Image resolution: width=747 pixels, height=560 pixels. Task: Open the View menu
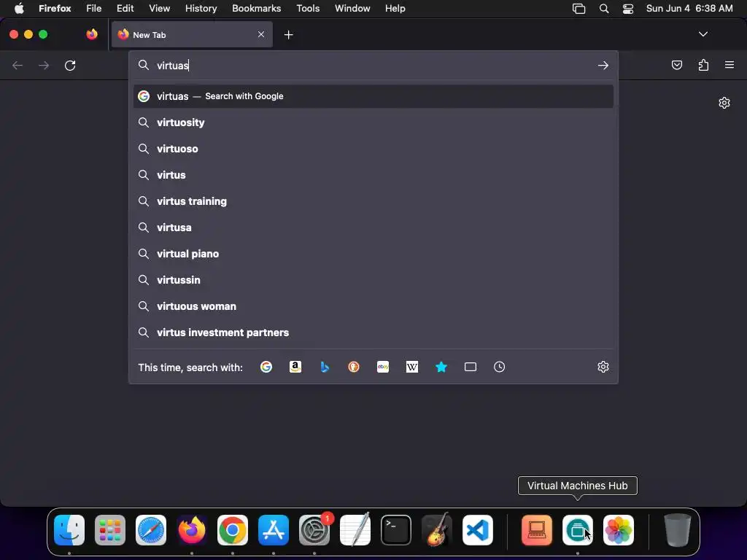click(x=159, y=9)
